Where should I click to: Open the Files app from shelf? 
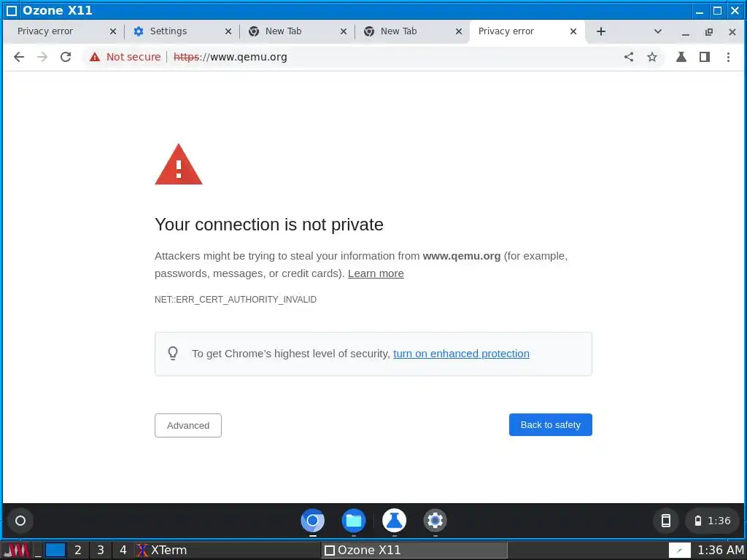click(354, 521)
